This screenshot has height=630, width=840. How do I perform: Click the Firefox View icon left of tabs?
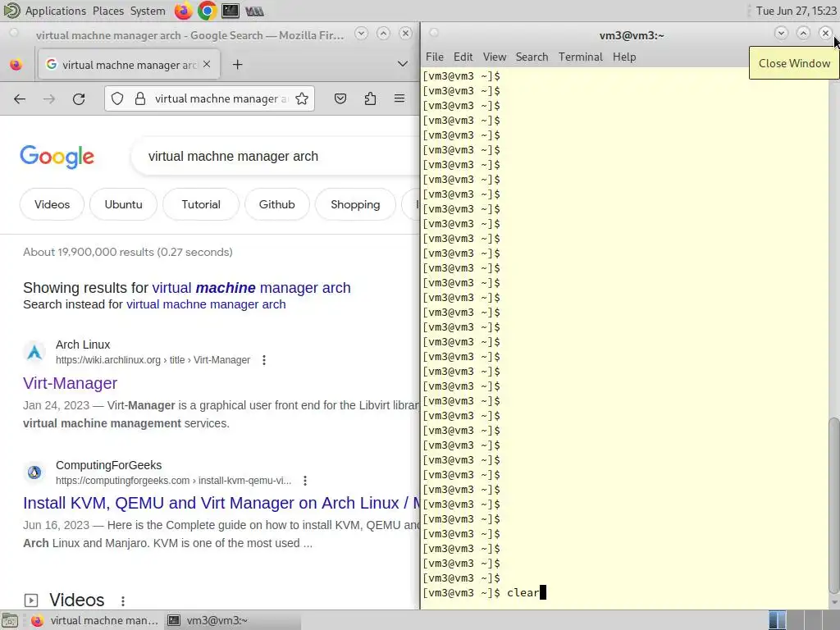[16, 65]
